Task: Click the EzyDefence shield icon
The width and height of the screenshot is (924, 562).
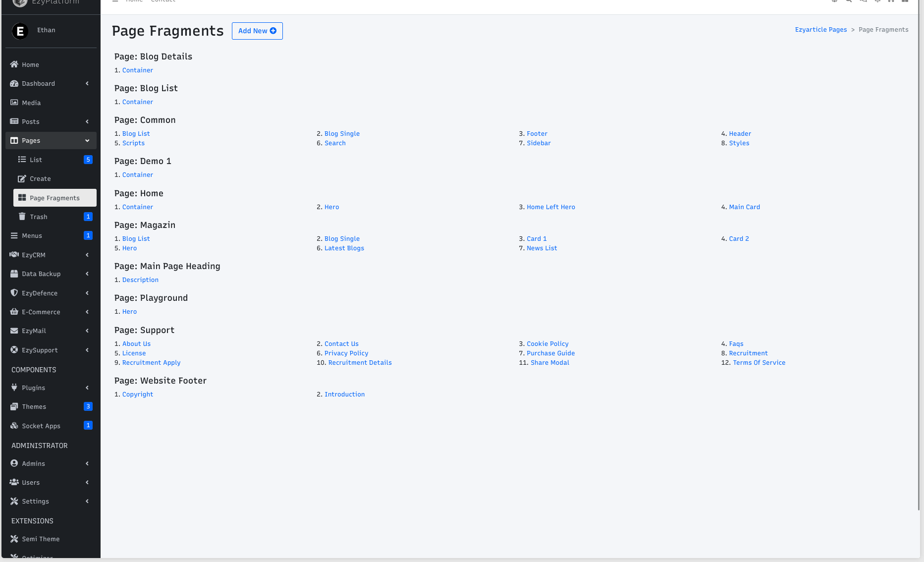Action: pos(14,293)
